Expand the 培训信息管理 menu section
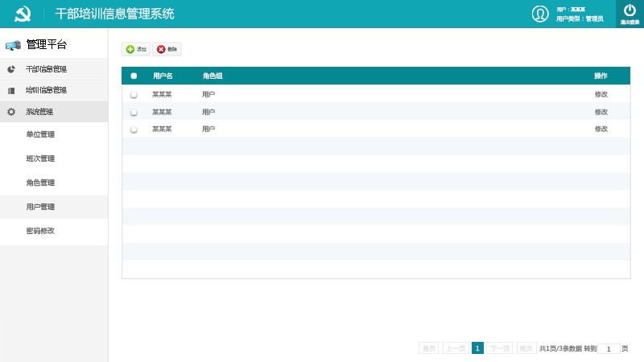The height and width of the screenshot is (362, 644). coord(46,90)
